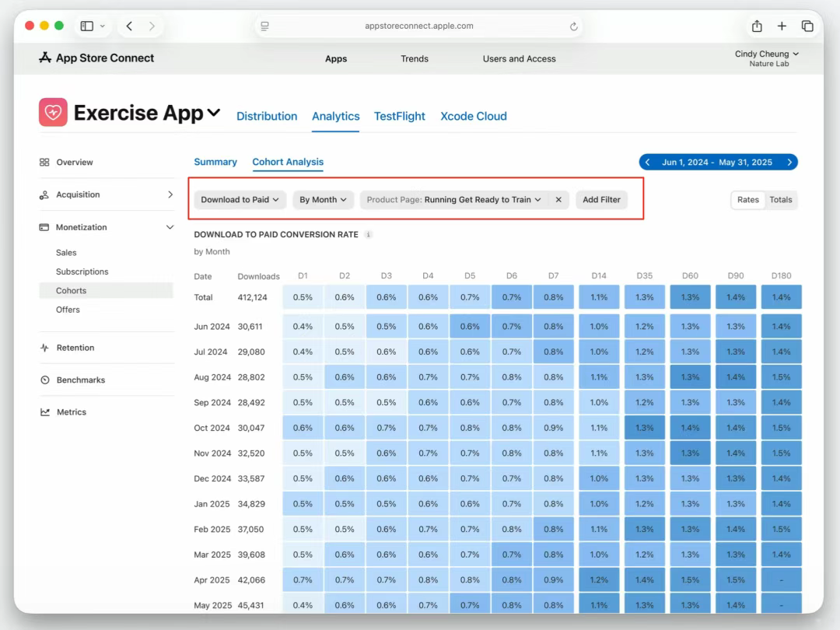
Task: Go to previous date range arrow
Action: (x=648, y=163)
